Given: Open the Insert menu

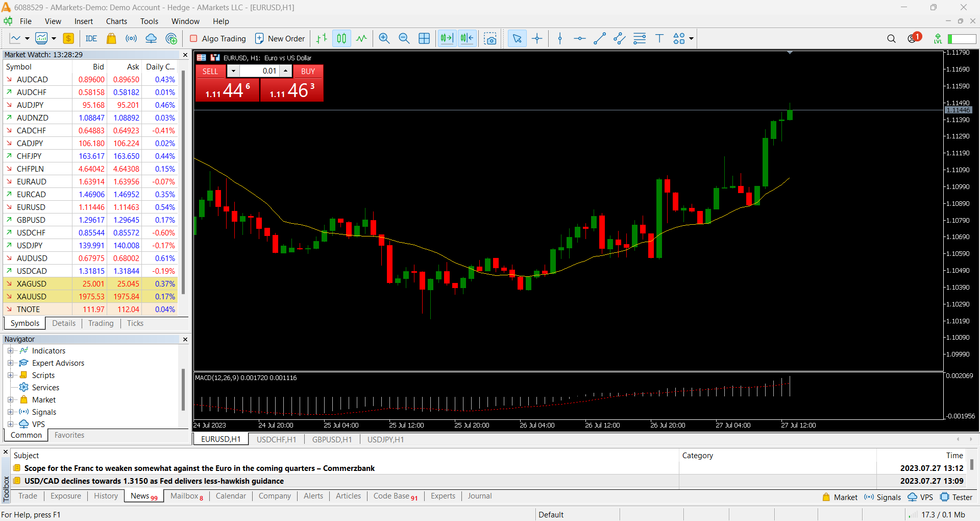Looking at the screenshot, I should tap(84, 21).
